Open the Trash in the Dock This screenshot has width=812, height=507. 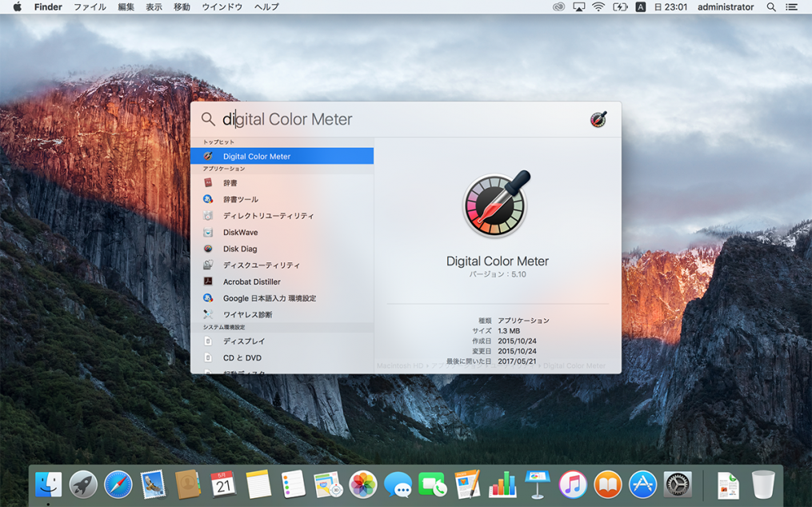coord(763,485)
